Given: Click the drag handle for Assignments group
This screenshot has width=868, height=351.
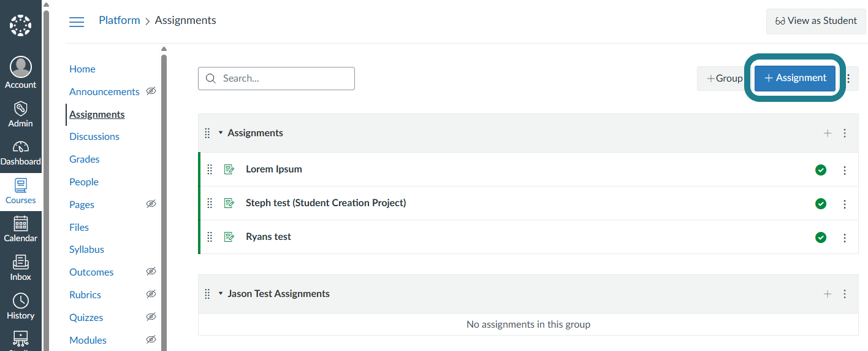Looking at the screenshot, I should click(207, 133).
